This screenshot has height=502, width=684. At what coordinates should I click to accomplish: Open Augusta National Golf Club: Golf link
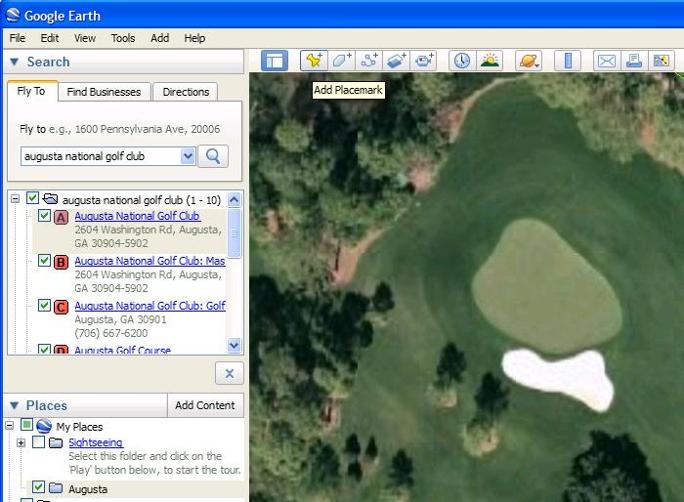pos(150,306)
